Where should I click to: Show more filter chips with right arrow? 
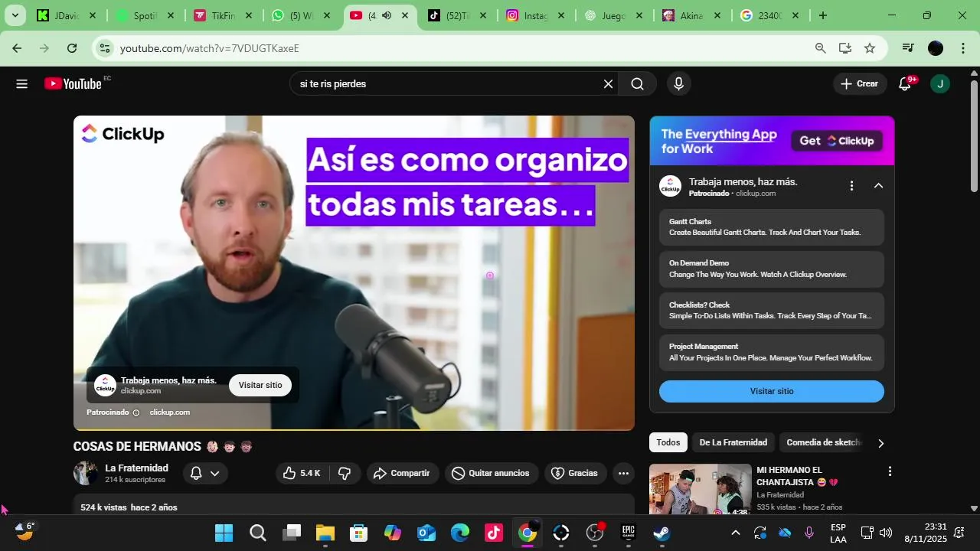coord(880,443)
